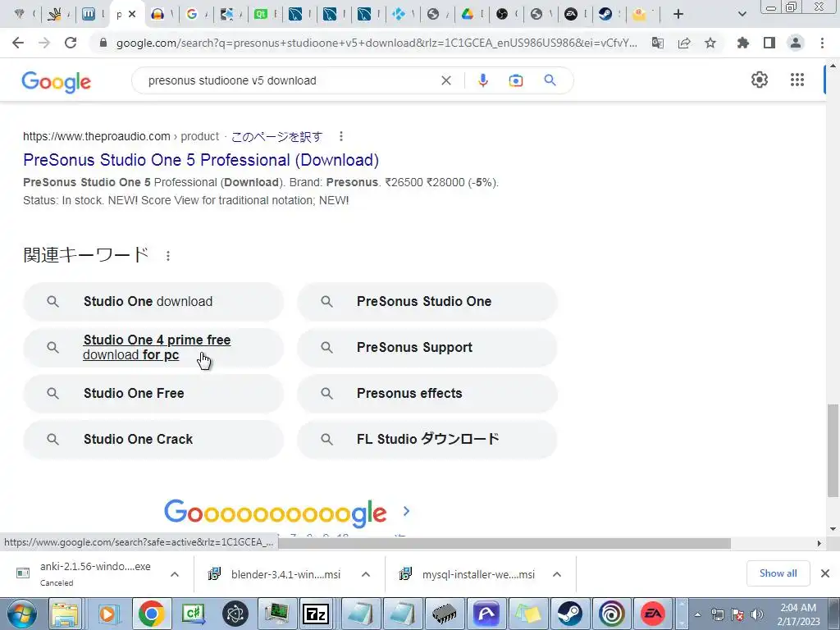Screen dimensions: 840x630
Task: Open Windows Explorer from taskbar
Action: [x=65, y=614]
